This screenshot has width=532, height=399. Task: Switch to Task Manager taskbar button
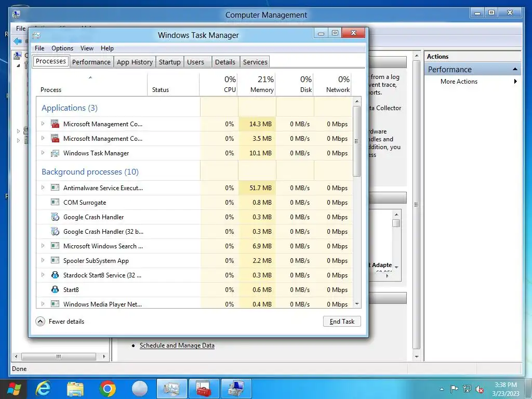(171, 389)
